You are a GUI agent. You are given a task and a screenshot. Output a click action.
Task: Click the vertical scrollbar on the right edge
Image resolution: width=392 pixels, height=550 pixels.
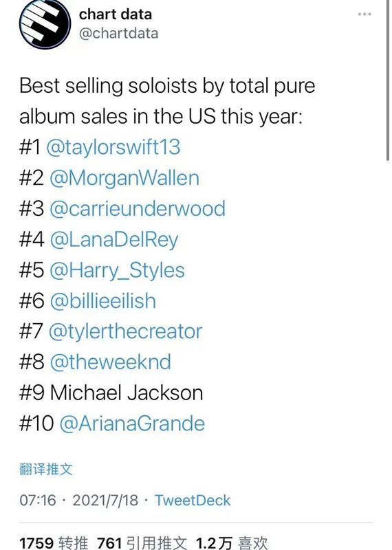(x=387, y=80)
